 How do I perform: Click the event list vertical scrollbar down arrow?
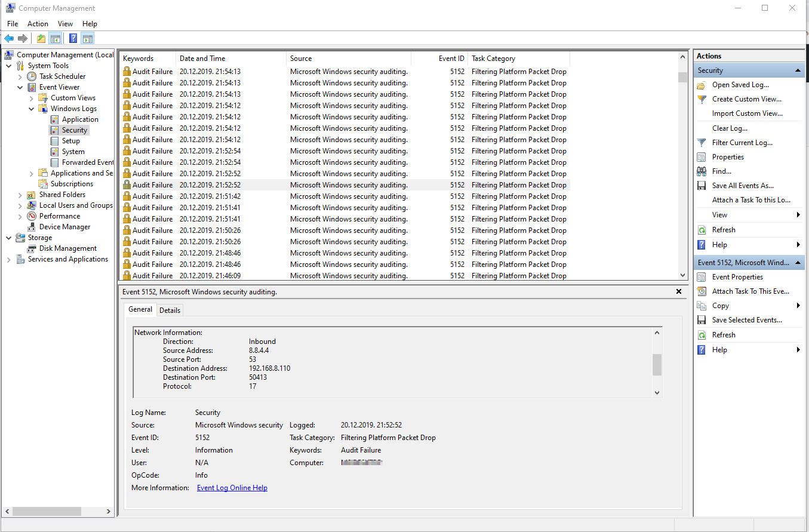(x=683, y=275)
